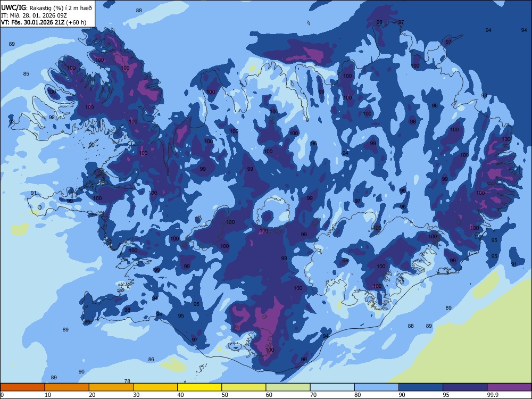The width and height of the screenshot is (532, 399).
Task: Click the legend label '70'
Action: (313, 395)
